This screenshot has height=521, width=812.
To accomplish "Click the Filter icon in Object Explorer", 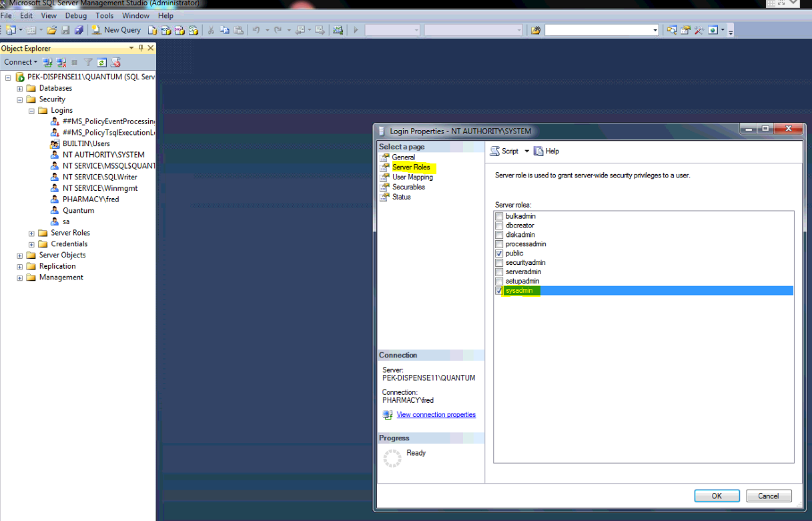I will pos(88,62).
